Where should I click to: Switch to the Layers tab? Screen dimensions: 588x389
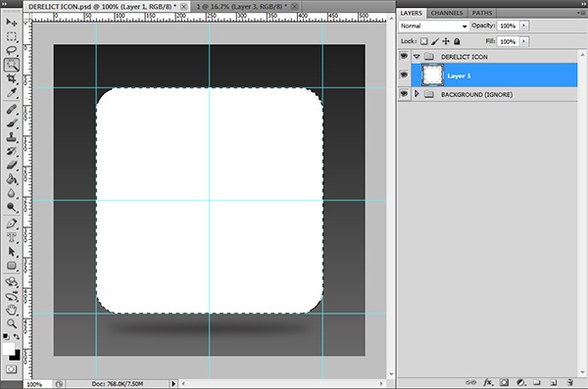[x=412, y=13]
